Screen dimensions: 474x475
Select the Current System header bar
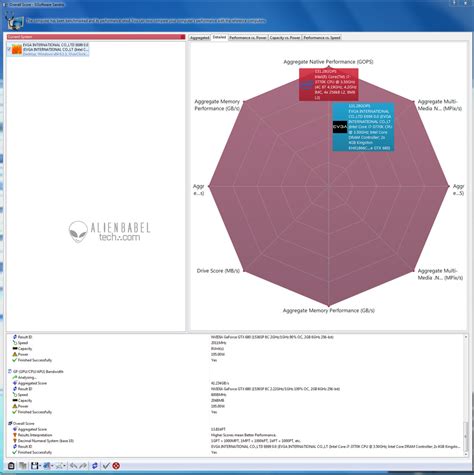point(96,37)
